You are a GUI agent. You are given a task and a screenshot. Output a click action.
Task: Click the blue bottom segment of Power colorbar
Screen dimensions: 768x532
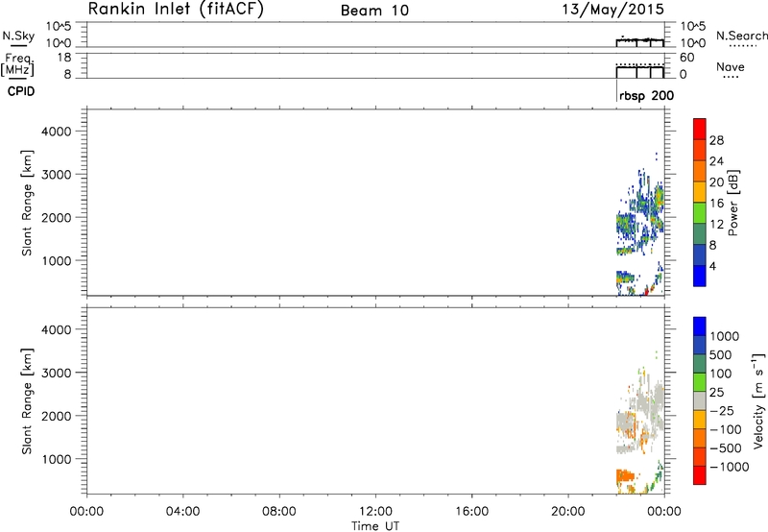tap(700, 276)
